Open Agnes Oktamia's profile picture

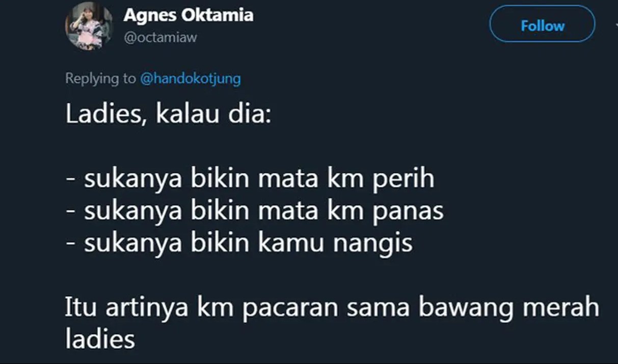tap(89, 26)
